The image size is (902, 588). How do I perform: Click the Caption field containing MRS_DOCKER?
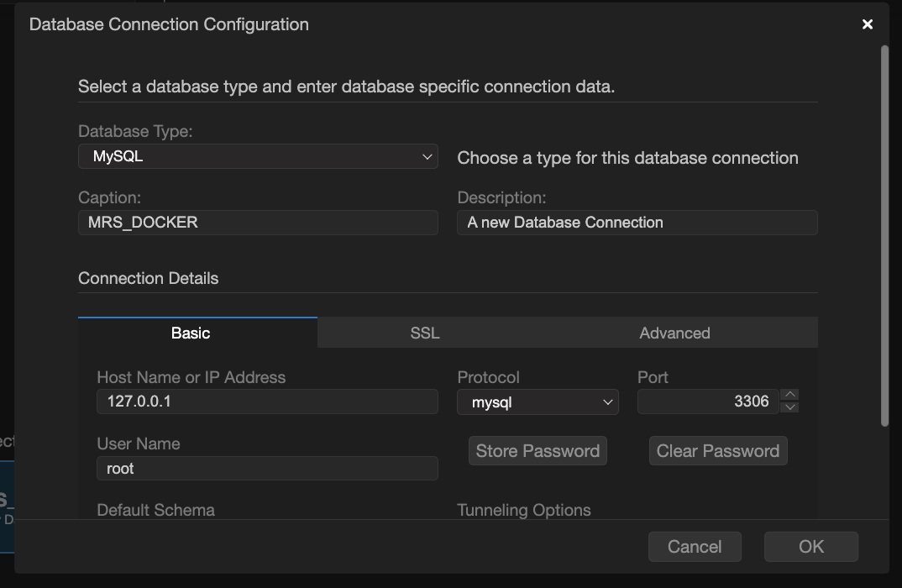(x=258, y=223)
